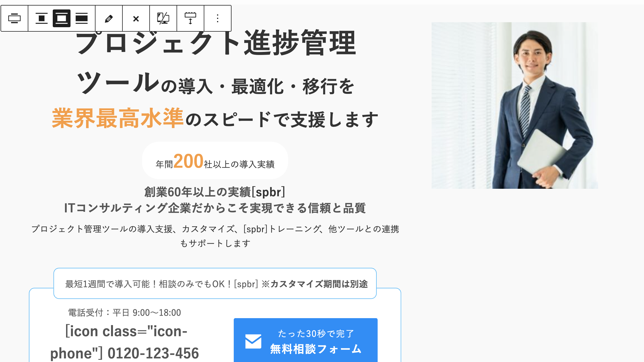Click the プロジェクト管理ツールの導入支援 paragraph

click(x=215, y=236)
